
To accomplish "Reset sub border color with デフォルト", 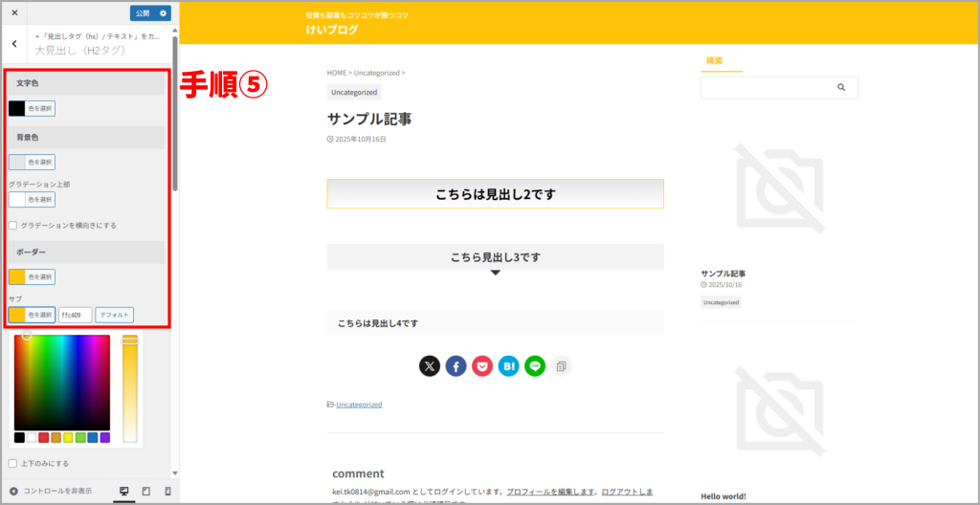I will 114,315.
